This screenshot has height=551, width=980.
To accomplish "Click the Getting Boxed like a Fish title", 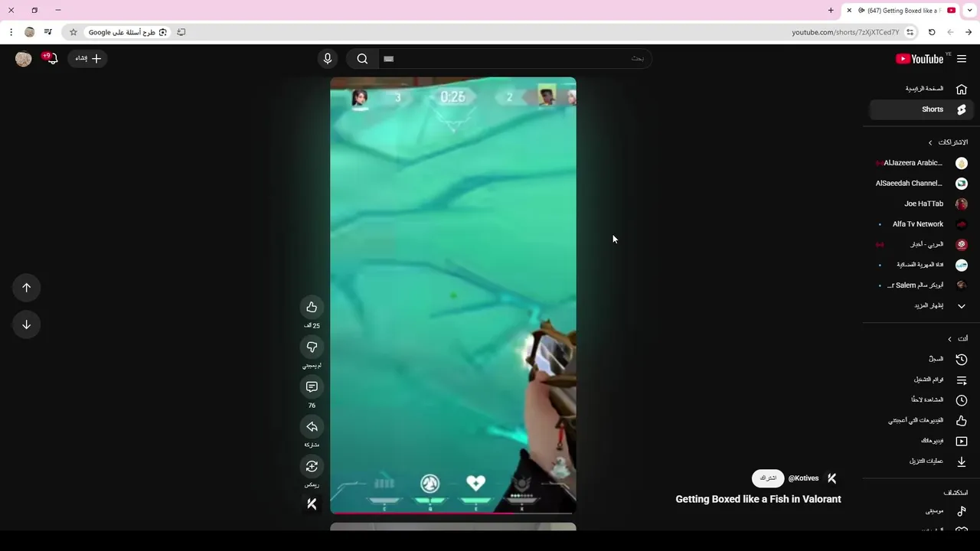I will tap(758, 499).
